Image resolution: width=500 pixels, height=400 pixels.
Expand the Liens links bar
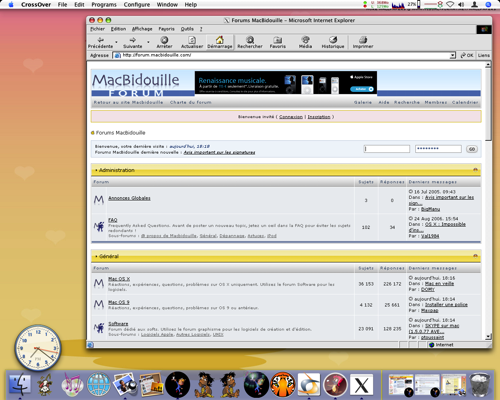[483, 55]
